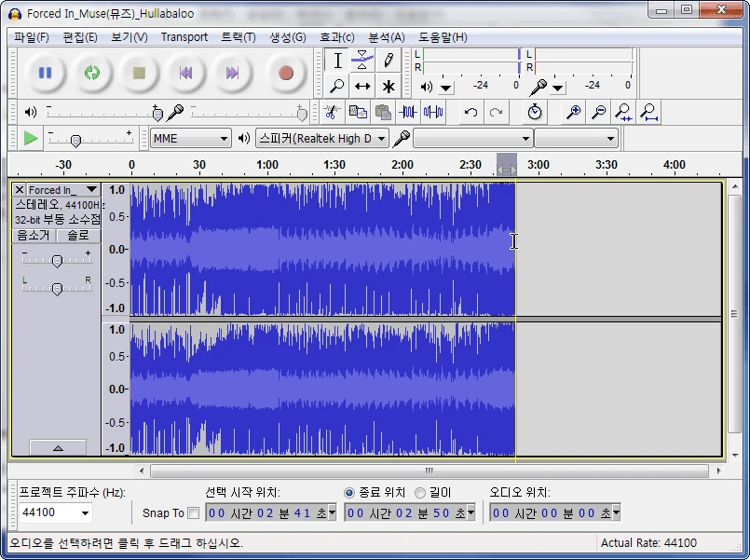The height and width of the screenshot is (560, 750).
Task: Click the Sync-Lock clock icon
Action: [535, 113]
